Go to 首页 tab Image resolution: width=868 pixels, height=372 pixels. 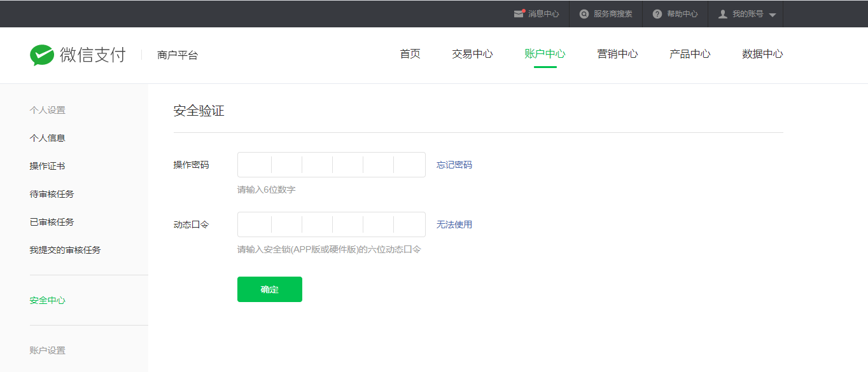pyautogui.click(x=410, y=54)
